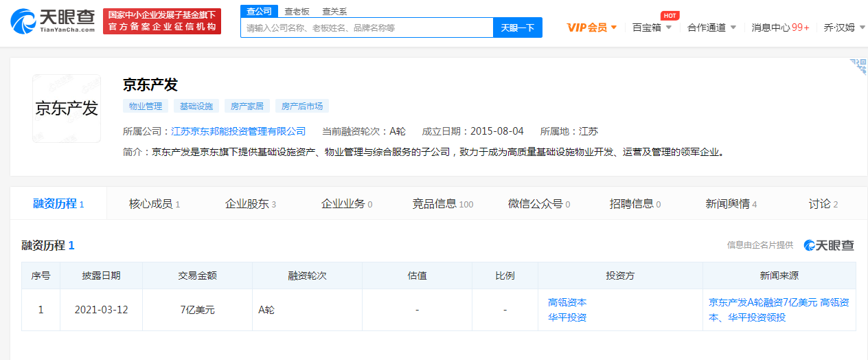Expand the 乔·汉姆 user menu arrow

[x=862, y=27]
